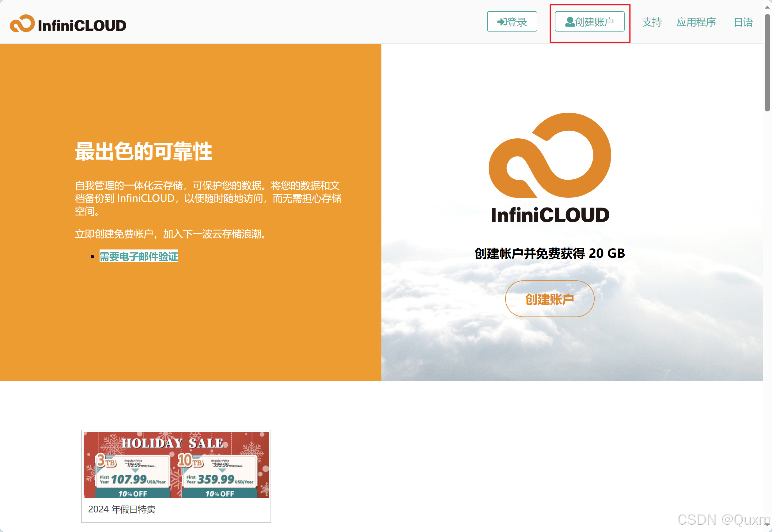Click the user silhouette icon in 创建账户

pos(570,22)
